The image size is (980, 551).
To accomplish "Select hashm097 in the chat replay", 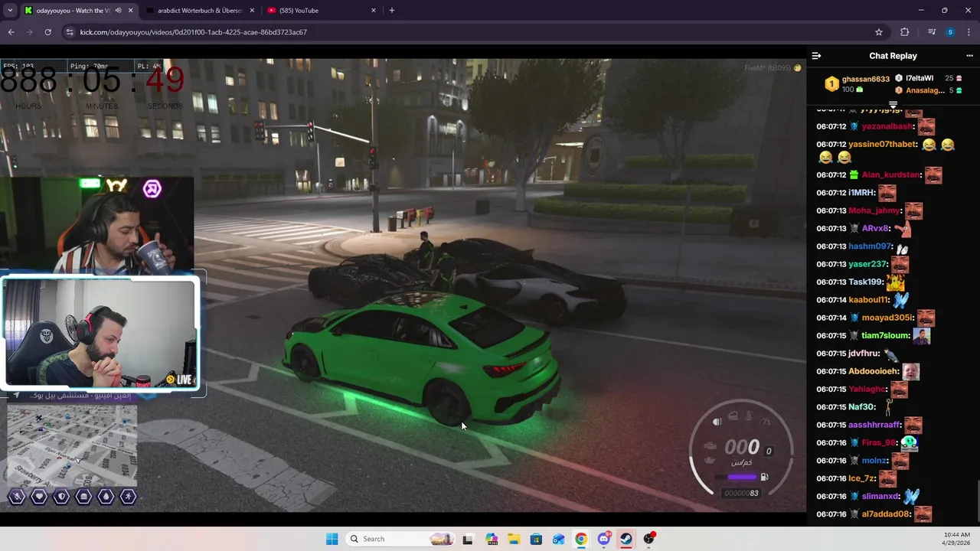I will click(870, 246).
